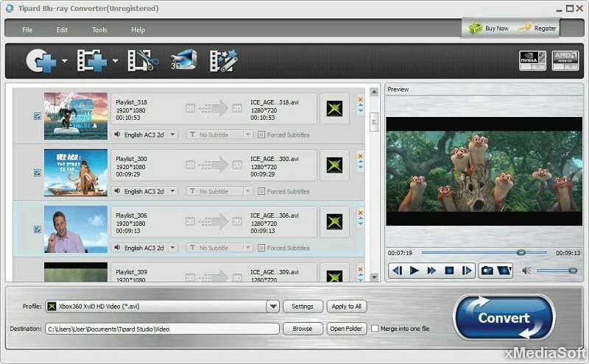Stop the preview playback
The width and height of the screenshot is (589, 364).
pos(449,270)
